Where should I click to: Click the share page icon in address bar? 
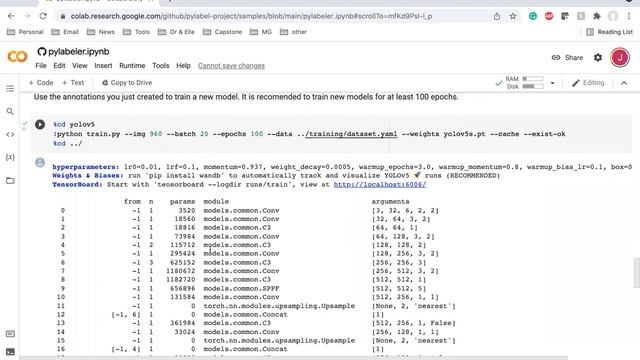(x=497, y=16)
